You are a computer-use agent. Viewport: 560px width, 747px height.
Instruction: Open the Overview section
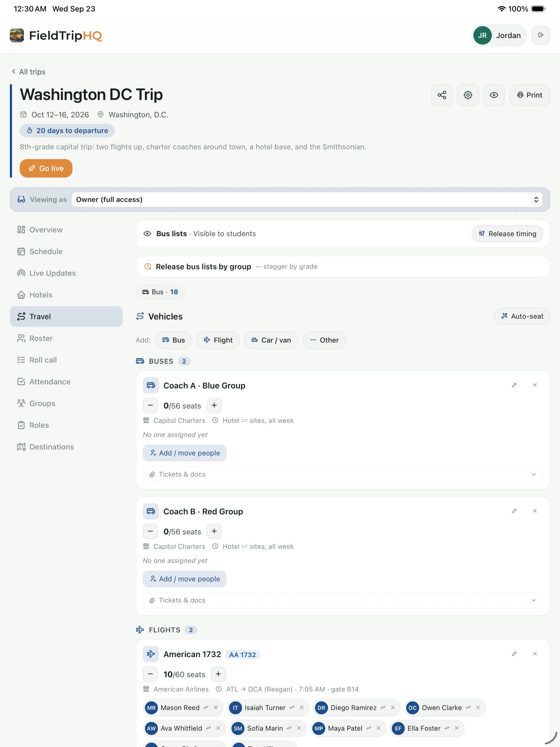click(x=66, y=230)
